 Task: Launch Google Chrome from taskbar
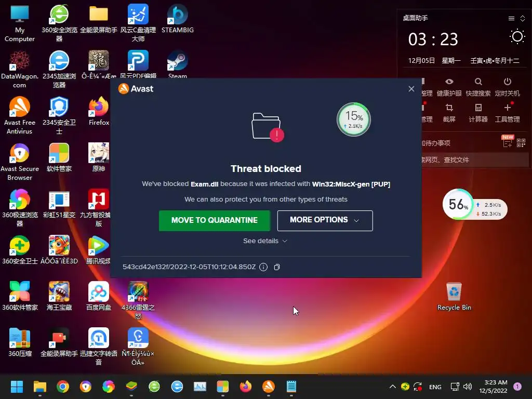coord(63,387)
